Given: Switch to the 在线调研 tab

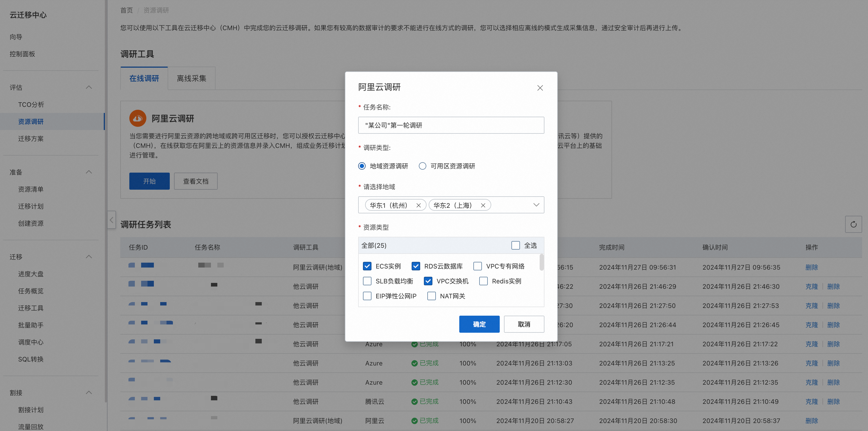Looking at the screenshot, I should (x=144, y=78).
